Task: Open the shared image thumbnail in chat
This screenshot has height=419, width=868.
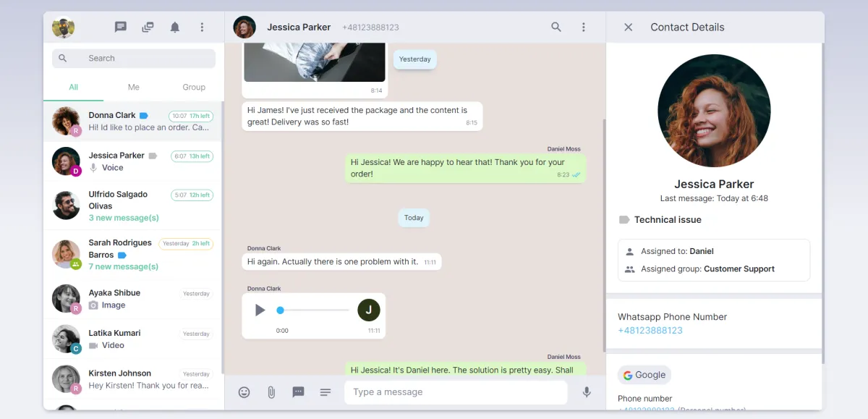Action: tap(315, 62)
